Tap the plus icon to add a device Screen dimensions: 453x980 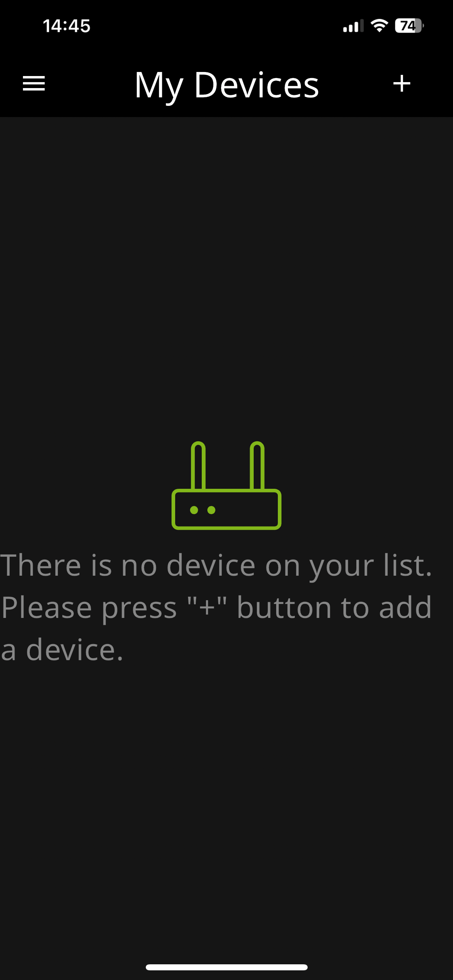click(x=401, y=83)
